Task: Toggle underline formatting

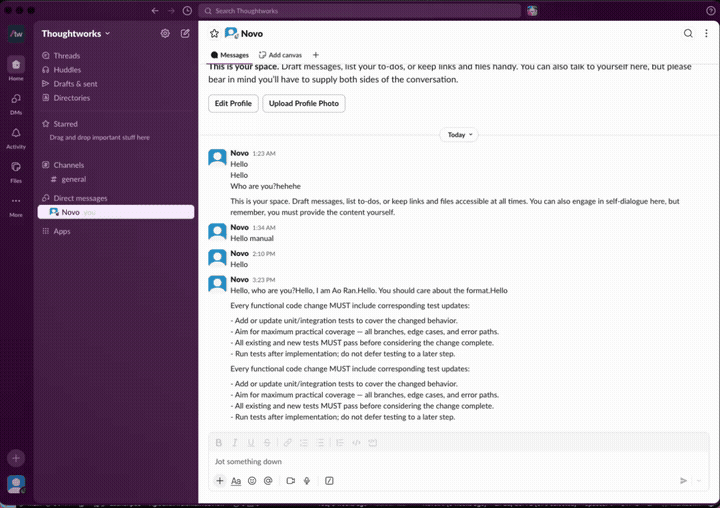Action: click(x=251, y=442)
